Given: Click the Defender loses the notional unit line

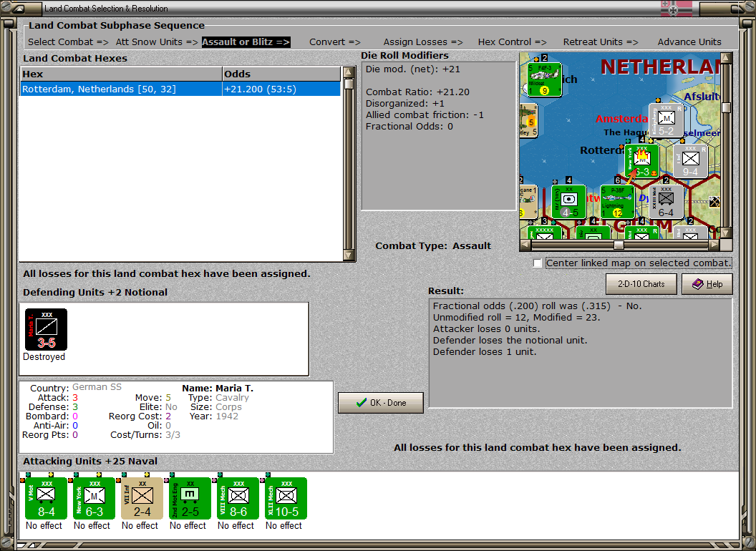Looking at the screenshot, I should tap(510, 341).
